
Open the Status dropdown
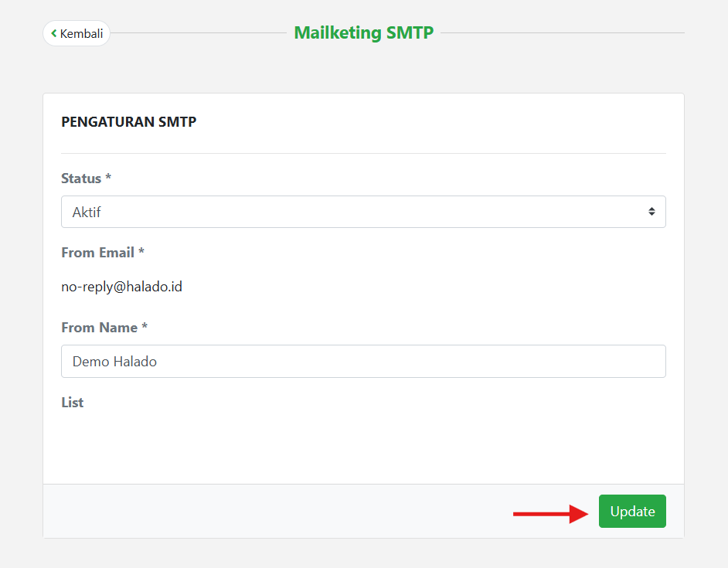click(363, 212)
